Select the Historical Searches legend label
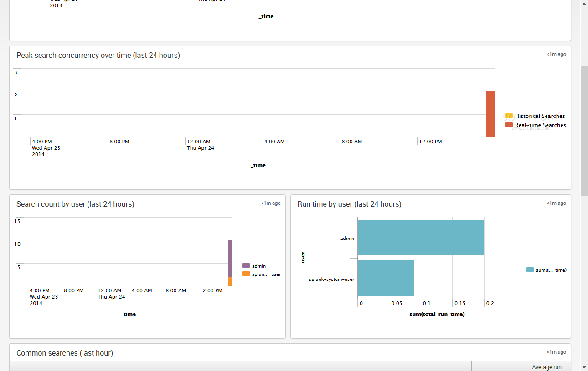The width and height of the screenshot is (588, 371). coord(540,116)
